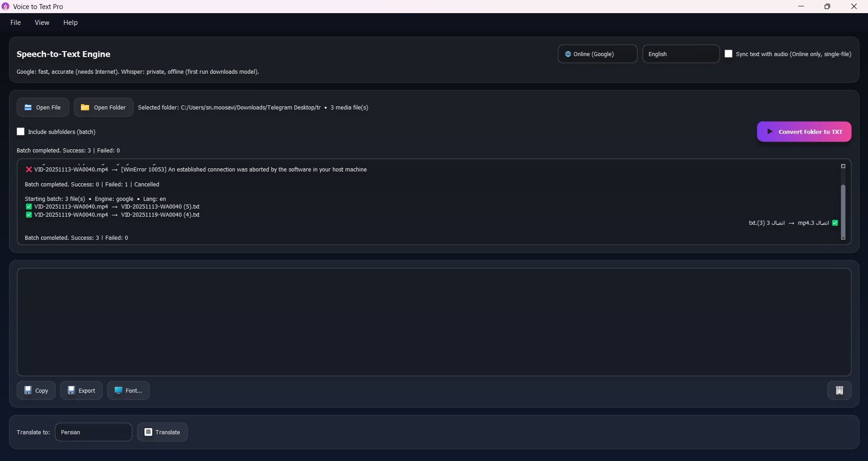Open the View menu
The height and width of the screenshot is (461, 868).
click(x=42, y=23)
